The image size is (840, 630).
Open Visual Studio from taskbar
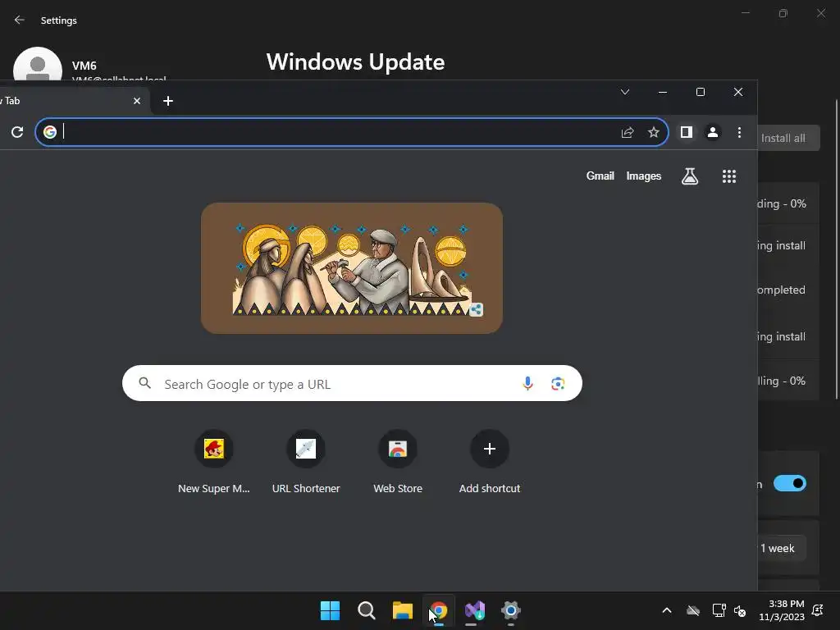pyautogui.click(x=475, y=610)
